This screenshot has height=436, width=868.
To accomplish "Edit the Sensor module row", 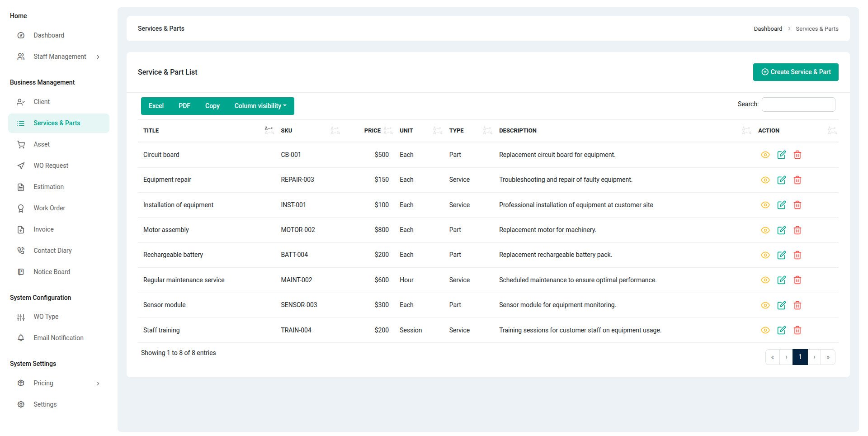I will pos(781,305).
